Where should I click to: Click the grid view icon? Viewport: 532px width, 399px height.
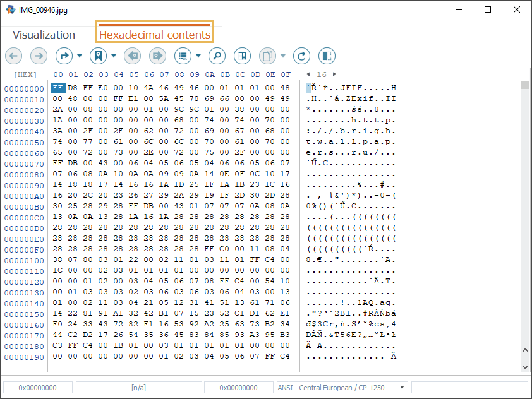pyautogui.click(x=242, y=56)
